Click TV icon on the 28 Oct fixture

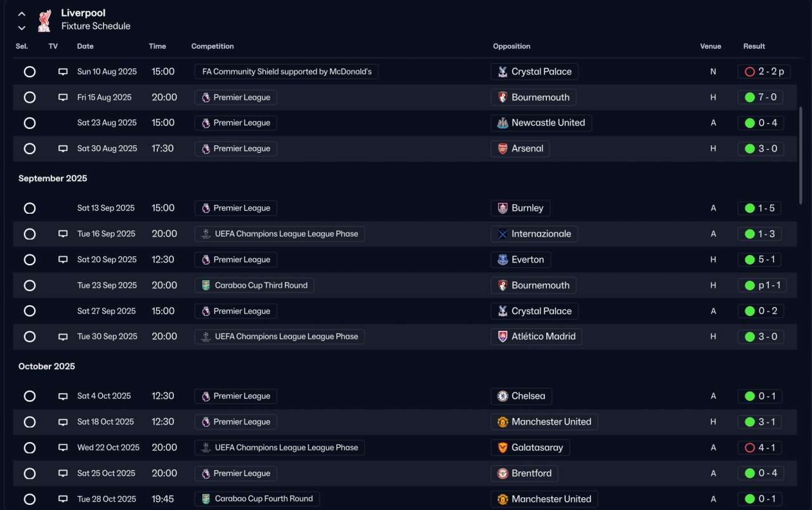click(63, 499)
